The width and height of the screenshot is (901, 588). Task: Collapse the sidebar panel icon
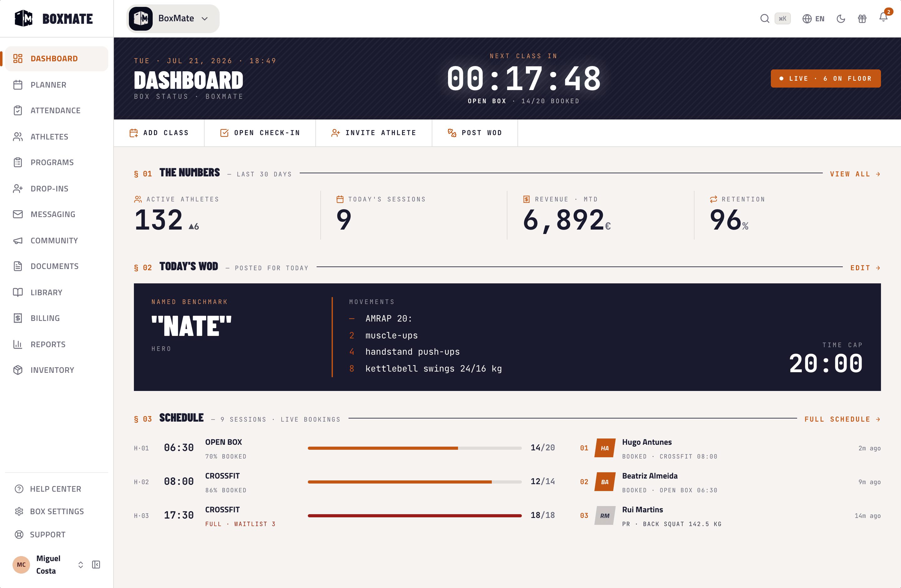tap(96, 565)
